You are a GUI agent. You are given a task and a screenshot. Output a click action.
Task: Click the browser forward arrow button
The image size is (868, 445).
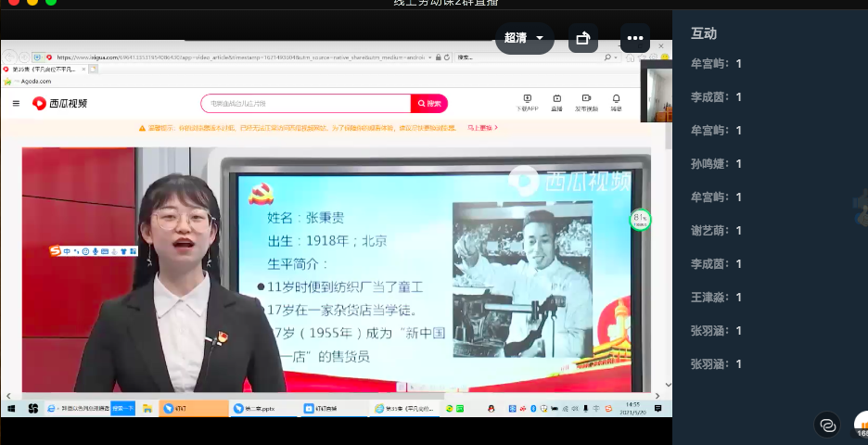pyautogui.click(x=24, y=57)
